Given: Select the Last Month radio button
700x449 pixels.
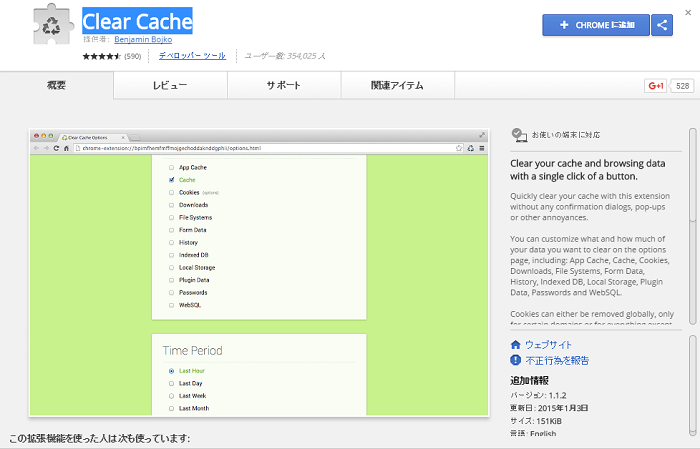Looking at the screenshot, I should pyautogui.click(x=171, y=408).
